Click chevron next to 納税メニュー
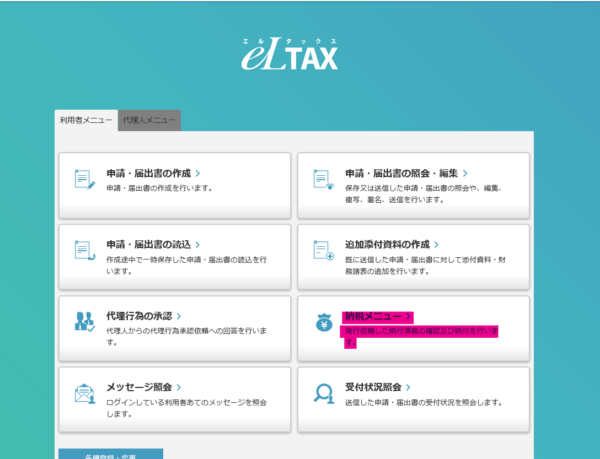Image resolution: width=600 pixels, height=459 pixels. click(x=408, y=316)
